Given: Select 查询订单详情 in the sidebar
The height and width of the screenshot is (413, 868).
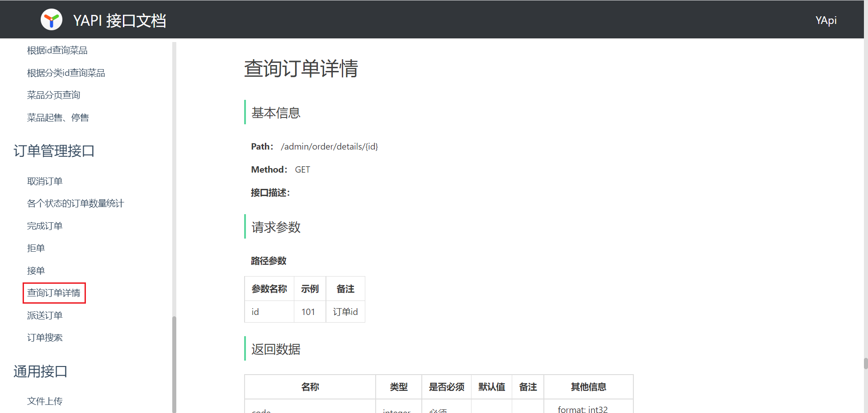Looking at the screenshot, I should tap(54, 293).
